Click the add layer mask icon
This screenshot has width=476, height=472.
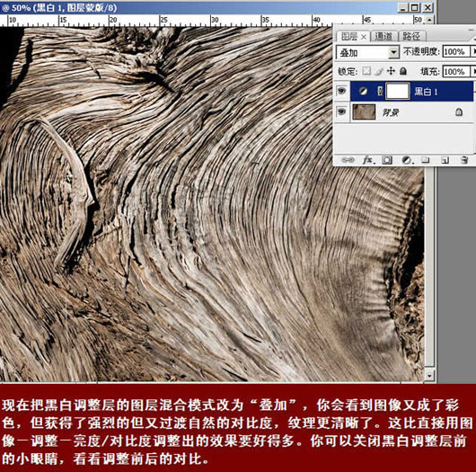(387, 160)
